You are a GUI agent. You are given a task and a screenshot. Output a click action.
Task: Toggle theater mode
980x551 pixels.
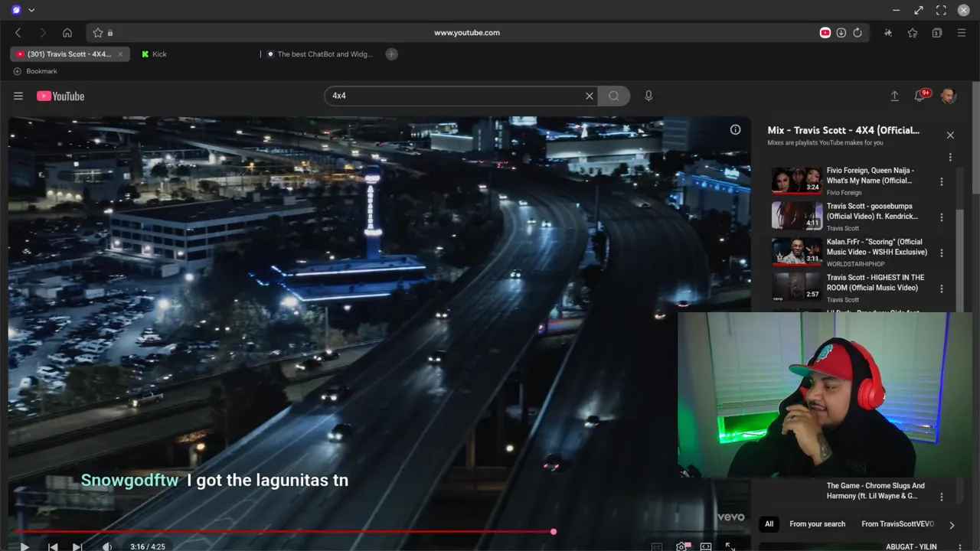coord(706,546)
